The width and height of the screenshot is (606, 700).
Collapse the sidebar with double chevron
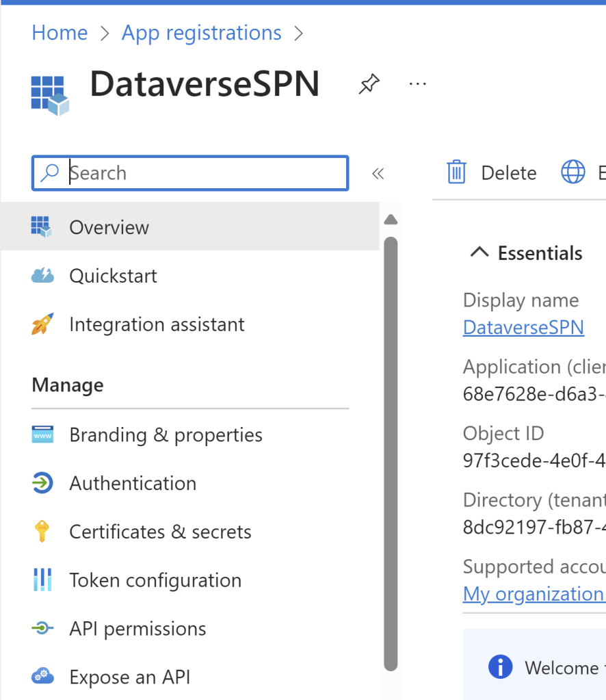coord(378,174)
